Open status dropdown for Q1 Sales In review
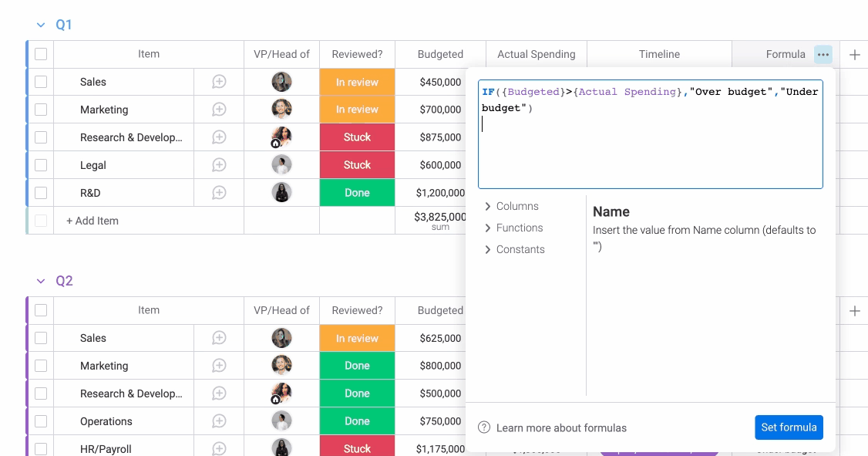The width and height of the screenshot is (868, 456). (x=357, y=82)
